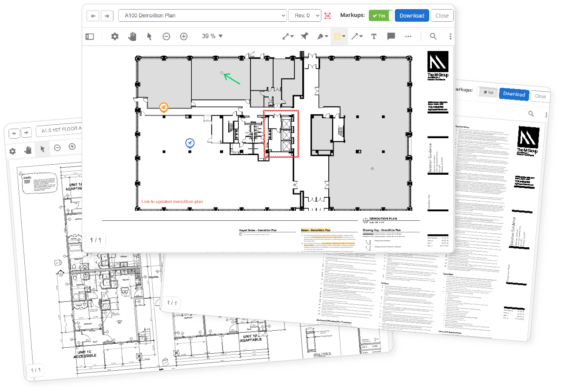Expand the arrow markup options arrow

pyautogui.click(x=361, y=37)
